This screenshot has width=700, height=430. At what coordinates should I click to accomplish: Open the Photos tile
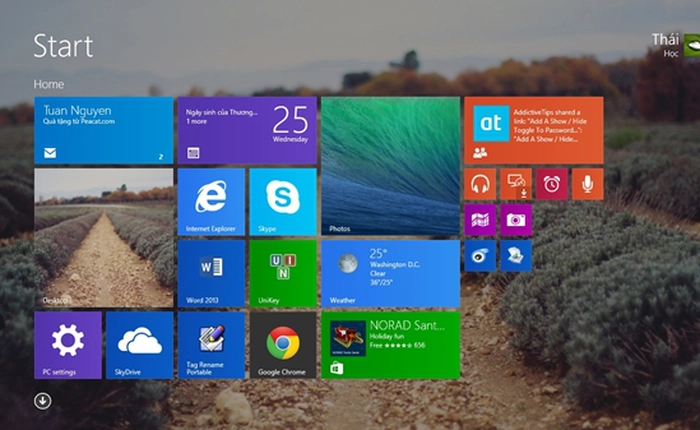(391, 166)
